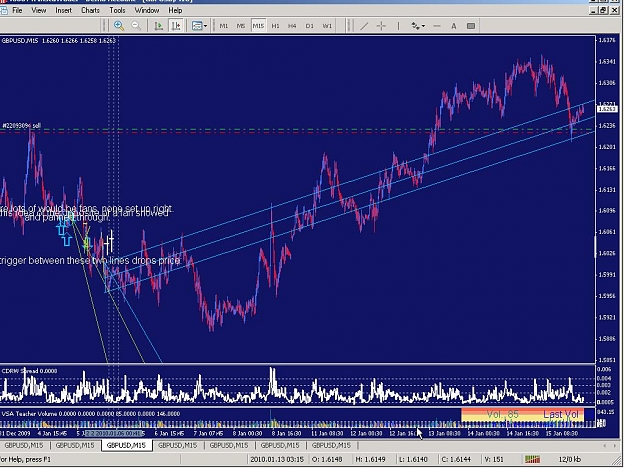This screenshot has width=625, height=469.
Task: Click the L: 1.6140 status value
Action: point(413,459)
